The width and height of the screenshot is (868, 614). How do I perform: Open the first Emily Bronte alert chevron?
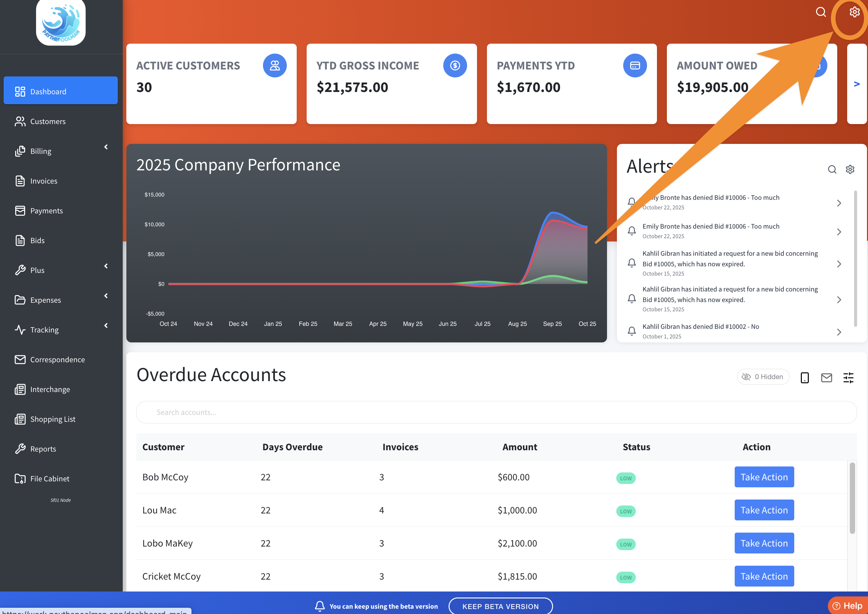point(839,203)
